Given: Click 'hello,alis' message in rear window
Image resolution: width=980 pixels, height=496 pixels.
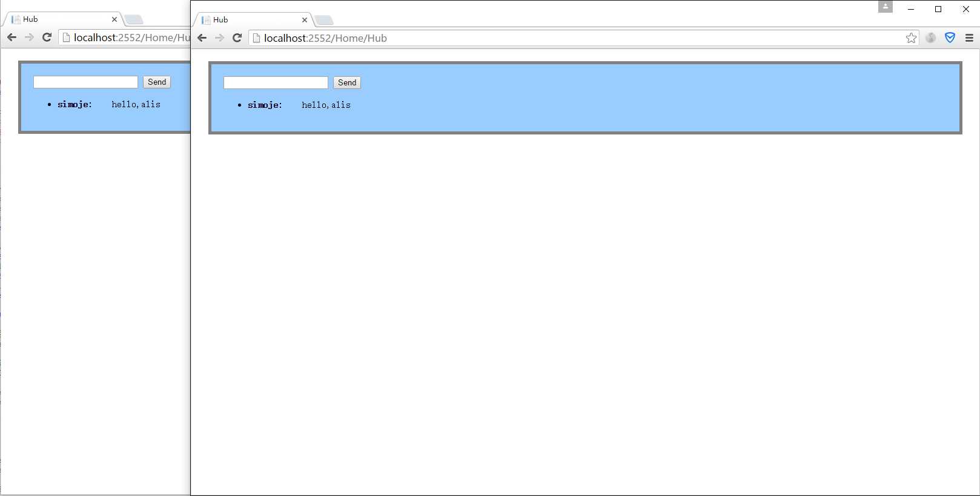Looking at the screenshot, I should 136,105.
